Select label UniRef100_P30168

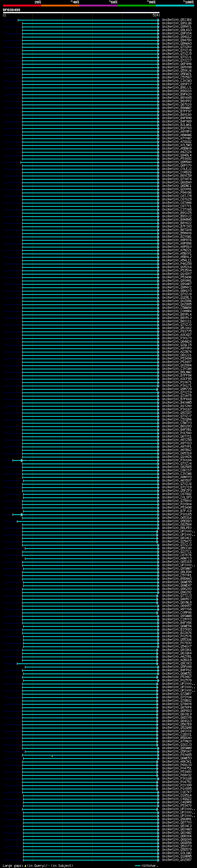click(x=177, y=779)
